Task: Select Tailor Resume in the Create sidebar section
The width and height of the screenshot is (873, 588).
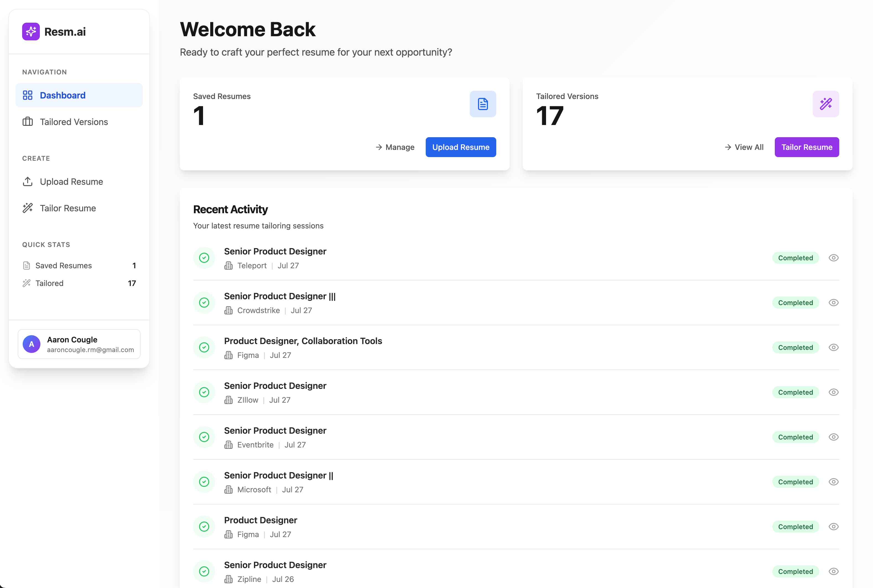Action: click(x=68, y=208)
